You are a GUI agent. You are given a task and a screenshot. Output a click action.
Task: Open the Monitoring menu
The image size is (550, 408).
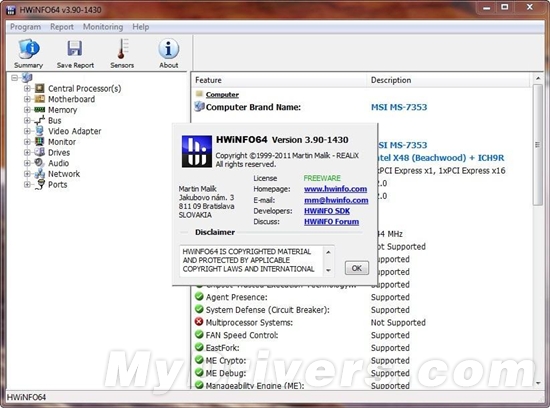coord(103,27)
